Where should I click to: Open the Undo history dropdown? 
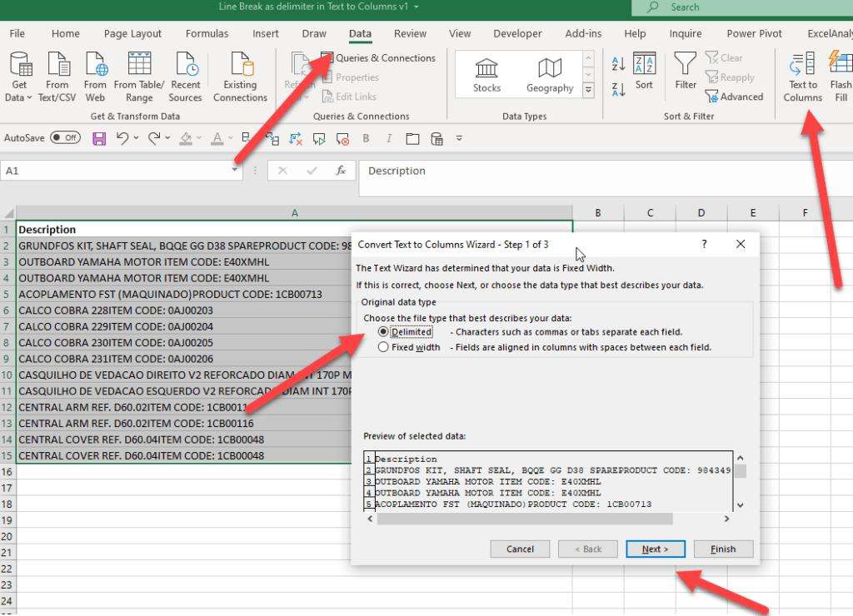click(136, 138)
